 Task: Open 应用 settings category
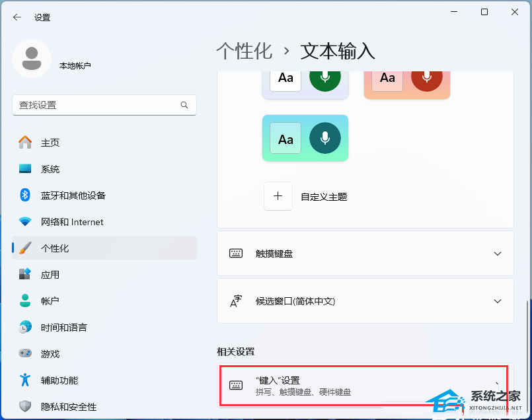pos(104,275)
